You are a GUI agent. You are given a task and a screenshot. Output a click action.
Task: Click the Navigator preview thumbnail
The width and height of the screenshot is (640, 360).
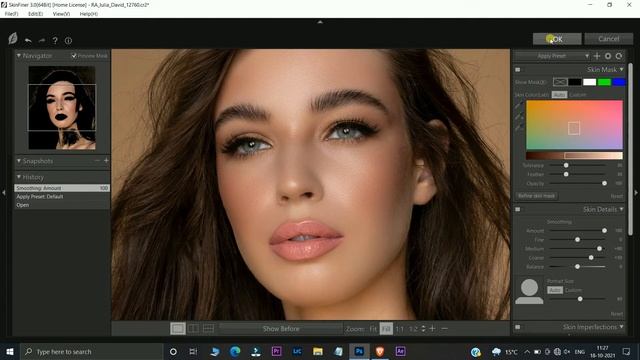pos(62,108)
